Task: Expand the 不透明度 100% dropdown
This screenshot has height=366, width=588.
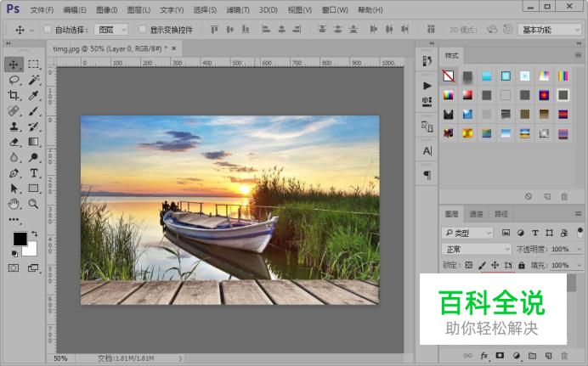Action: pyautogui.click(x=579, y=249)
